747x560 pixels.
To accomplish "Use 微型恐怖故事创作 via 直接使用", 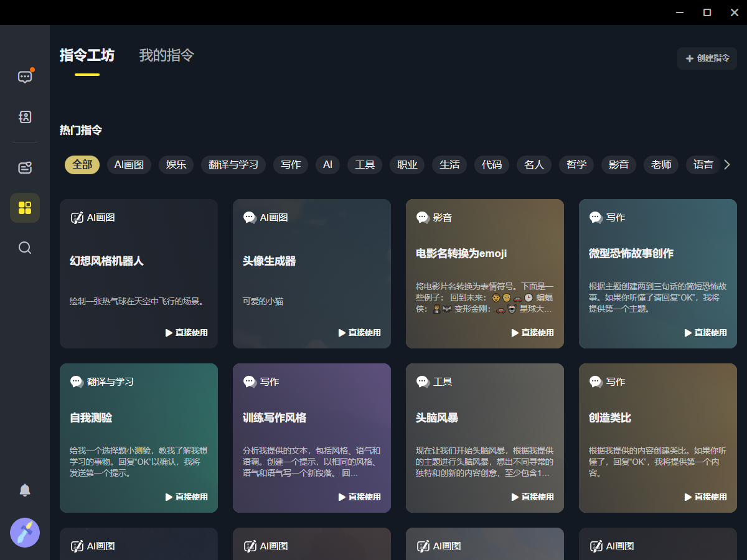I will (x=706, y=333).
